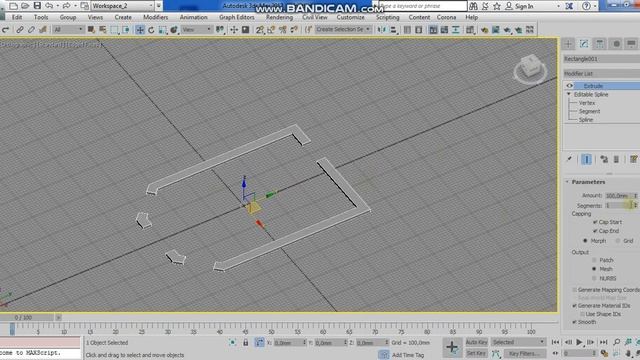Click the favorites star icon

(497, 6)
